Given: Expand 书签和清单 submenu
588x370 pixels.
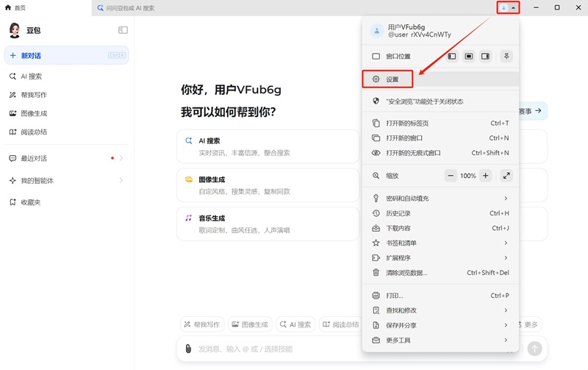Looking at the screenshot, I should [440, 243].
